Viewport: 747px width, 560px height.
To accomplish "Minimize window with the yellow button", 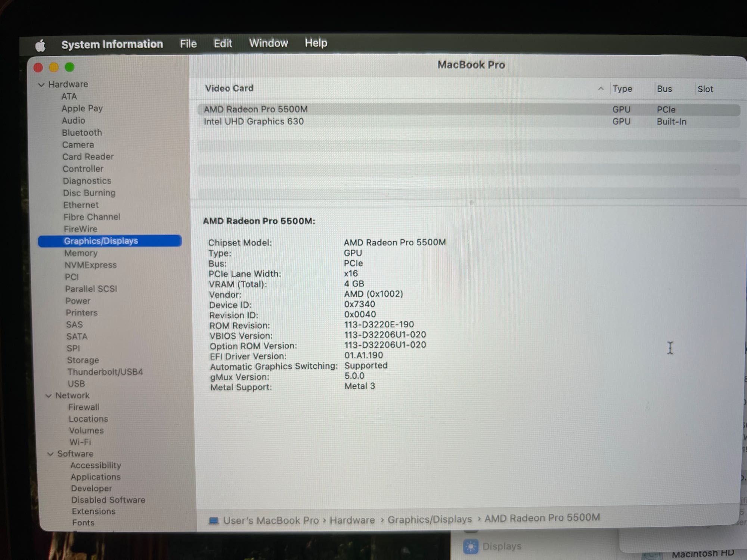I will point(54,67).
